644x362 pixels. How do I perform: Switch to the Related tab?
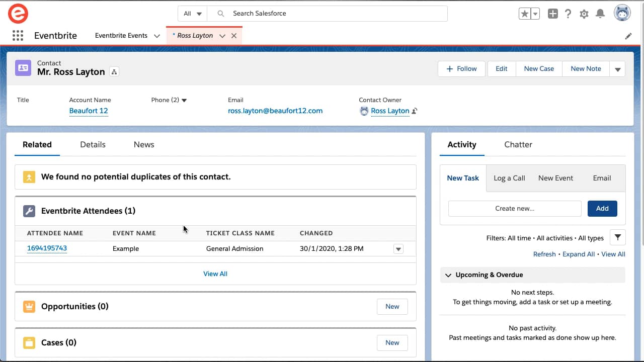(37, 144)
